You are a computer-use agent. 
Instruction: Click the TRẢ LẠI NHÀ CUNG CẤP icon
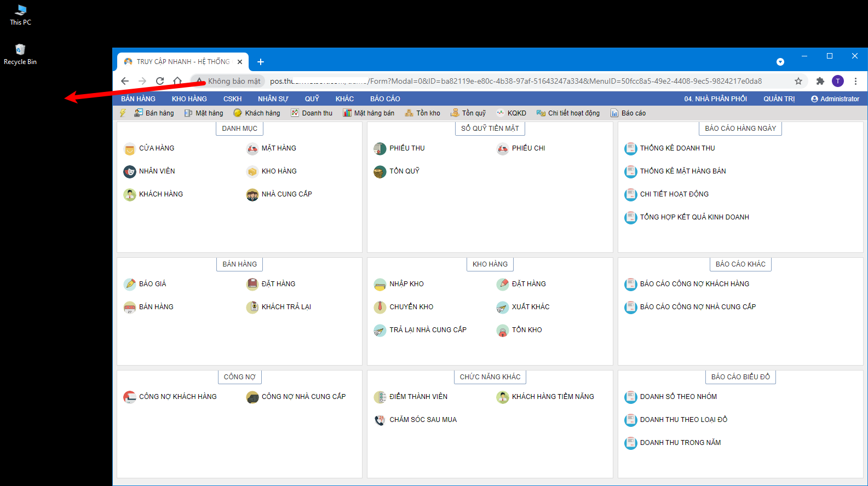(380, 331)
